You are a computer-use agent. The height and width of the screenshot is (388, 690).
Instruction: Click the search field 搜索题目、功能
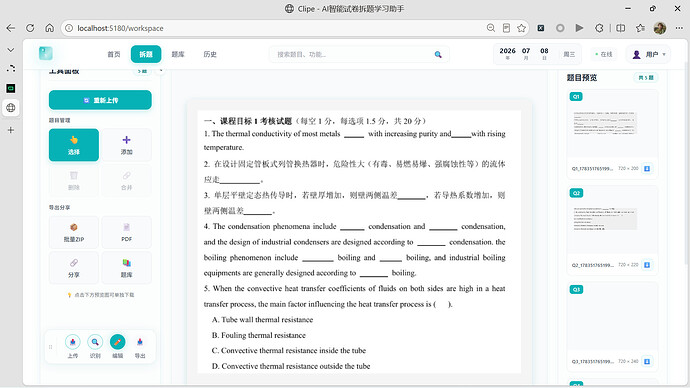coord(359,54)
